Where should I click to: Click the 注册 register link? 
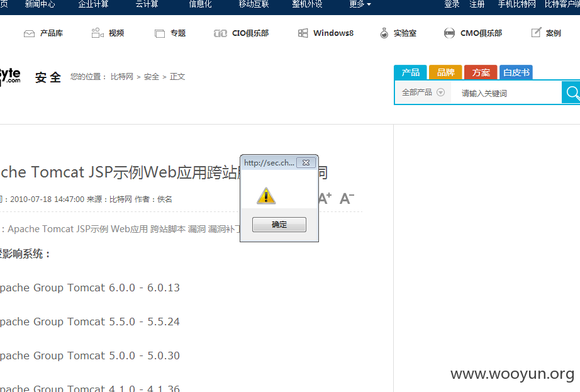click(477, 4)
